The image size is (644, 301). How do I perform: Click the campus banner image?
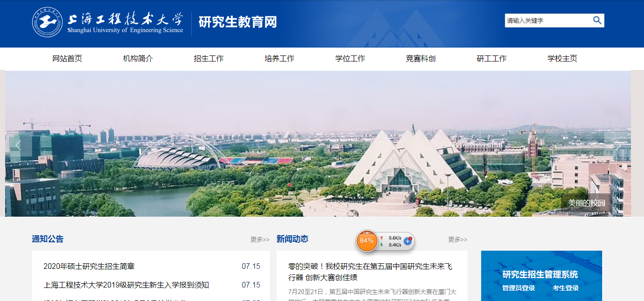click(x=318, y=144)
